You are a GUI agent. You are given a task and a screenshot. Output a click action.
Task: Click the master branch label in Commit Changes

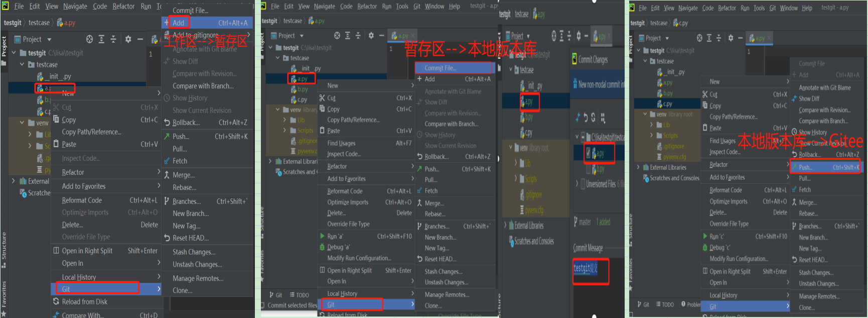[x=585, y=222]
